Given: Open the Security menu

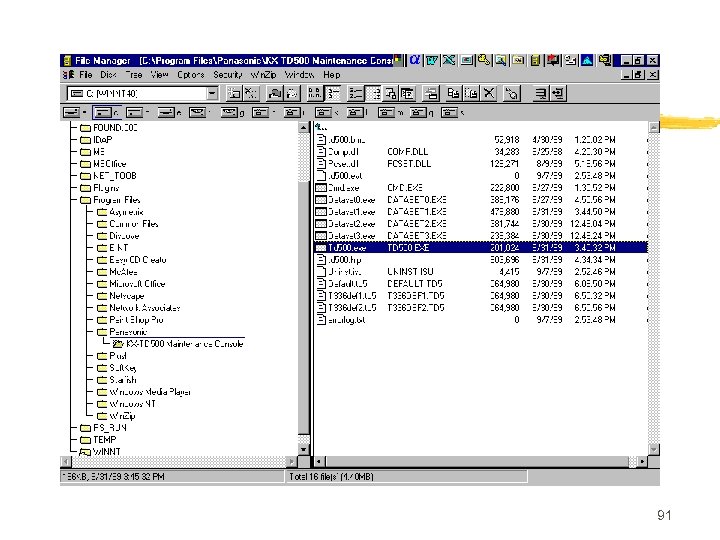Looking at the screenshot, I should pos(227,75).
